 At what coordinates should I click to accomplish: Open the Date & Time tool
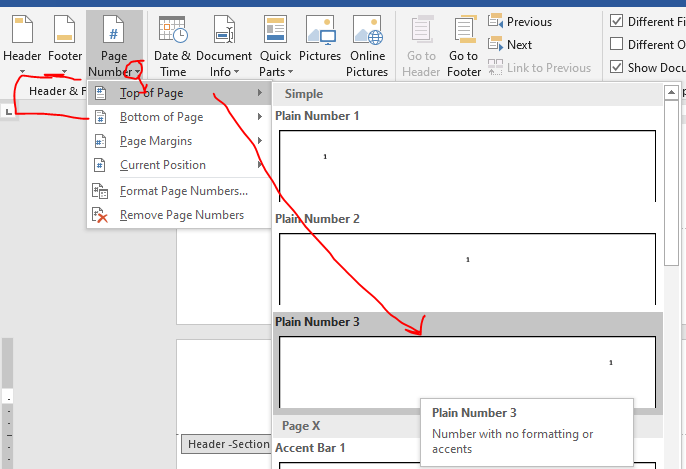pyautogui.click(x=172, y=45)
